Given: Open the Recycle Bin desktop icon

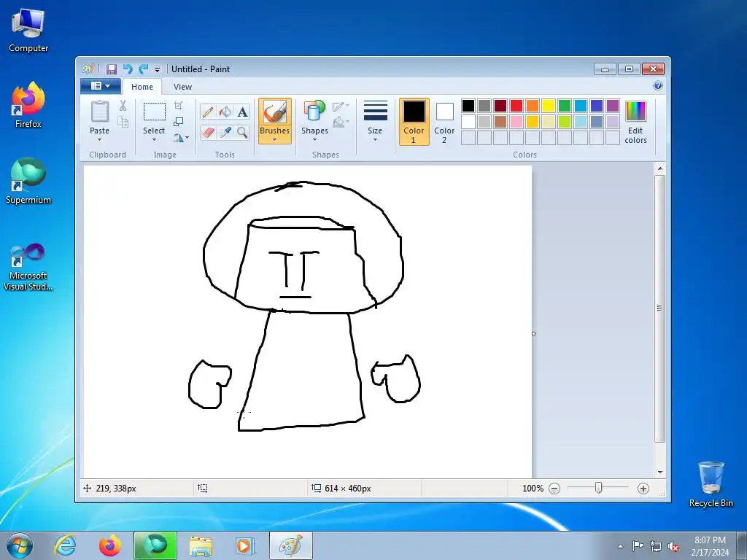Looking at the screenshot, I should point(711,484).
